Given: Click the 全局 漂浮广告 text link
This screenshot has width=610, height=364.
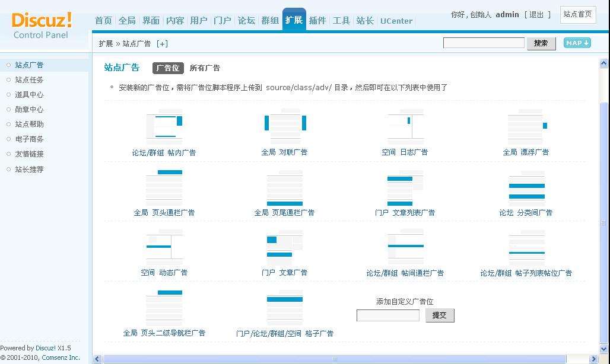Looking at the screenshot, I should [526, 152].
